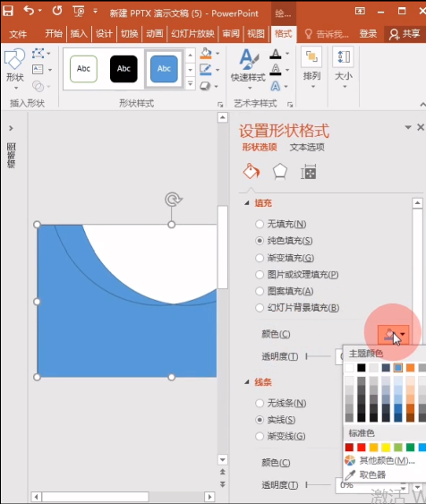Select Text Options (文本选项) tab
The width and height of the screenshot is (426, 504).
click(307, 147)
